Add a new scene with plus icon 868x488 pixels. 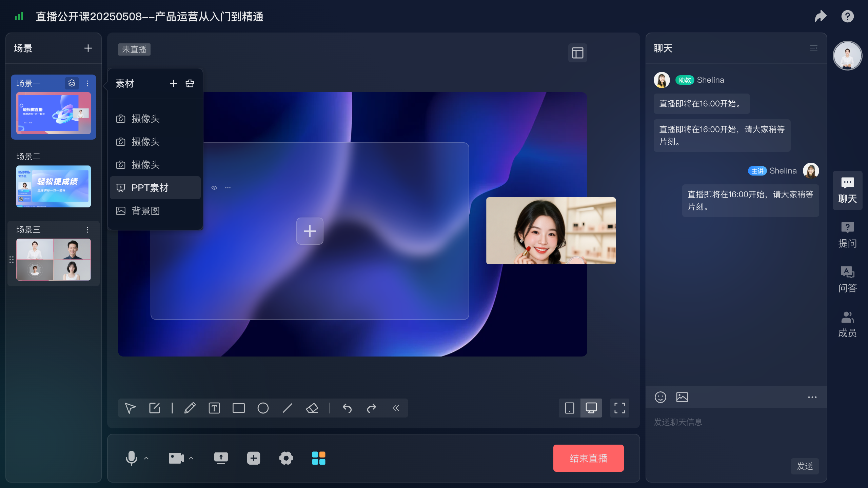pyautogui.click(x=88, y=48)
